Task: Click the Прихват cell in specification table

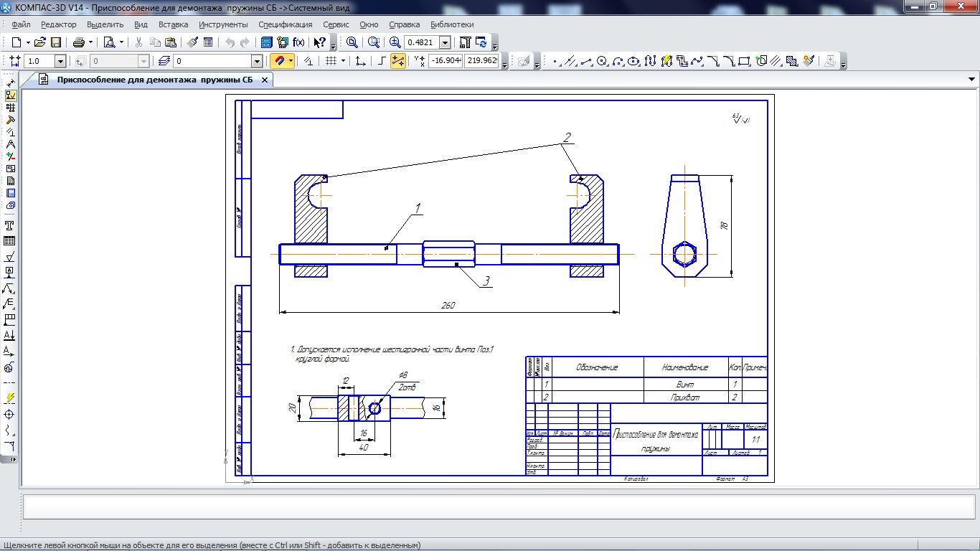Action: click(685, 397)
